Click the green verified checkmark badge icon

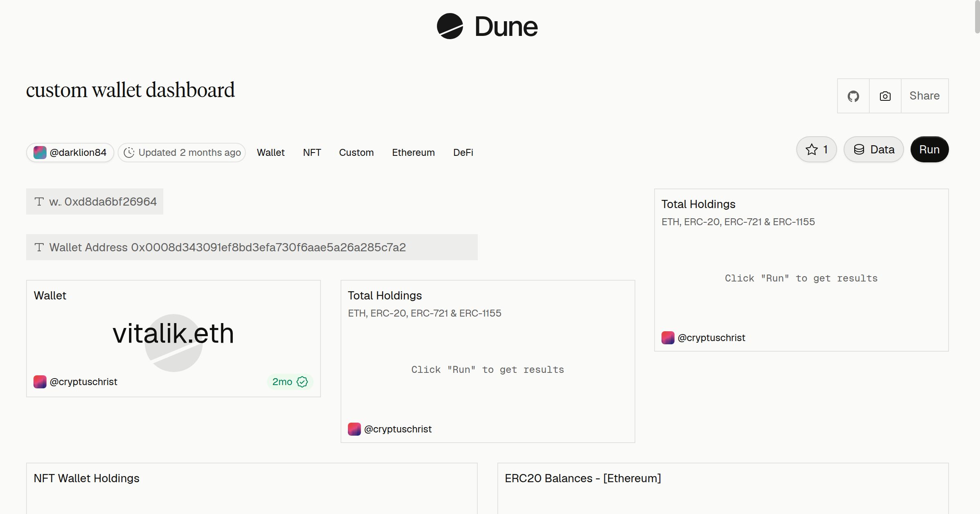point(302,382)
